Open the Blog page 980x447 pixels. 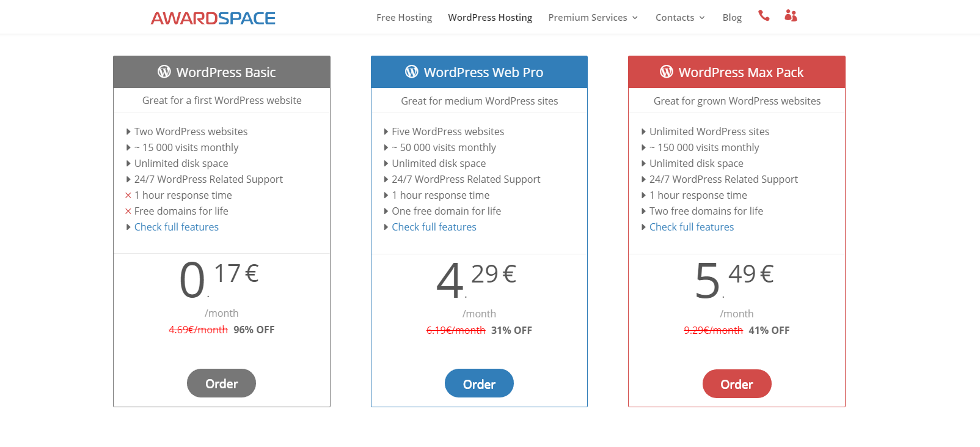[732, 17]
